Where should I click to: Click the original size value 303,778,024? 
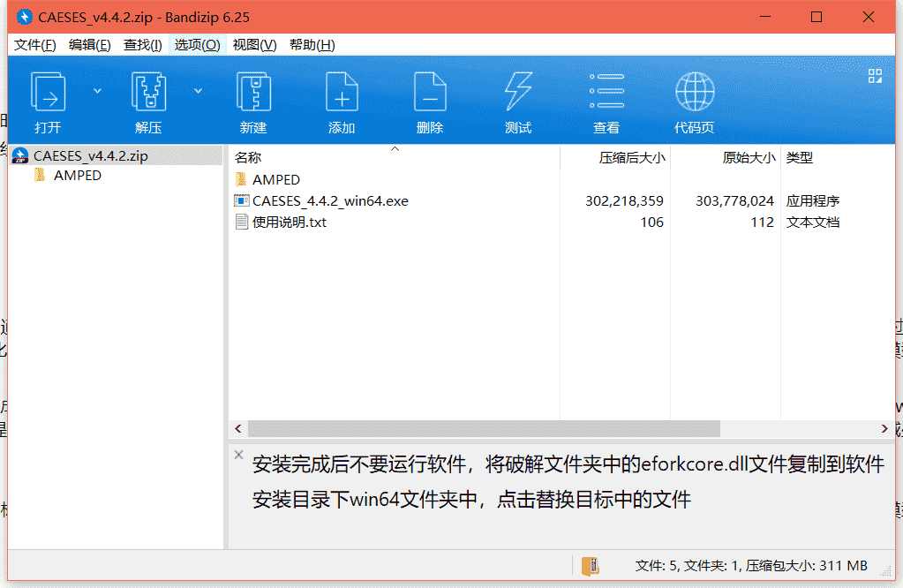734,201
